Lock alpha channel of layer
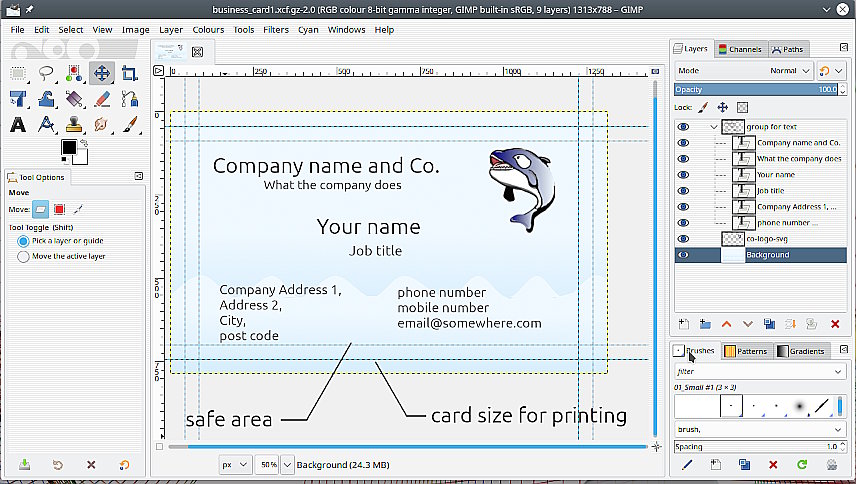Image resolution: width=856 pixels, height=484 pixels. click(742, 107)
